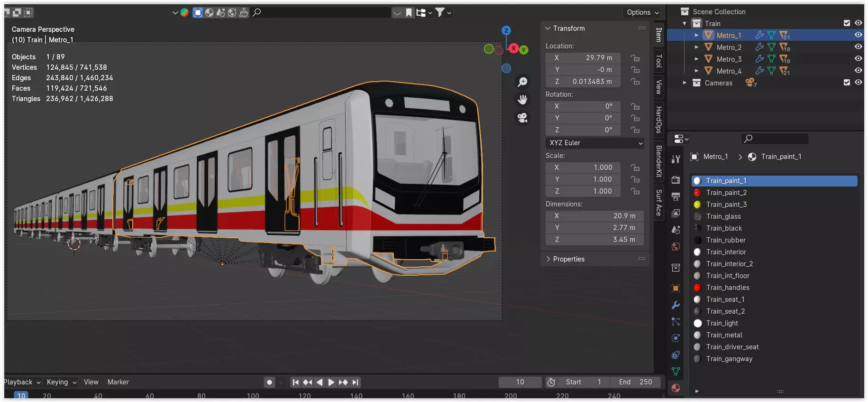Open View Layer properties icon
868x402 pixels.
676,213
